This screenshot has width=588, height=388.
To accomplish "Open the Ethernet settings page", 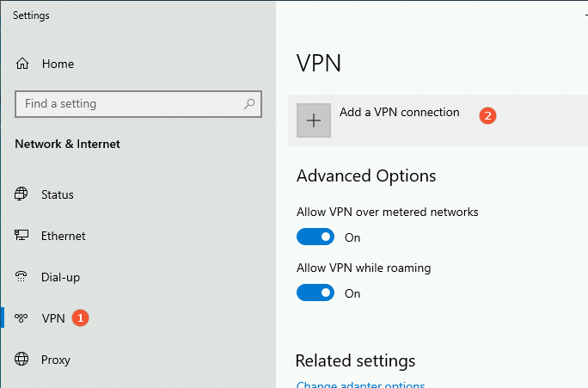I will pos(64,236).
